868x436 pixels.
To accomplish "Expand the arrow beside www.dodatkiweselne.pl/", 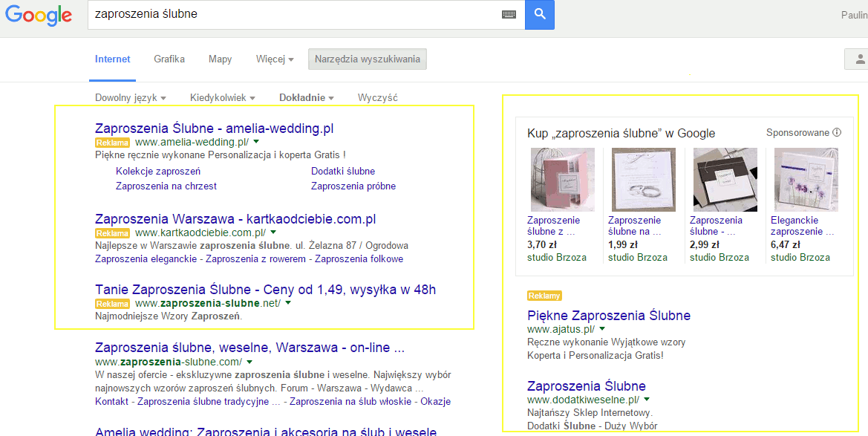I will (647, 400).
